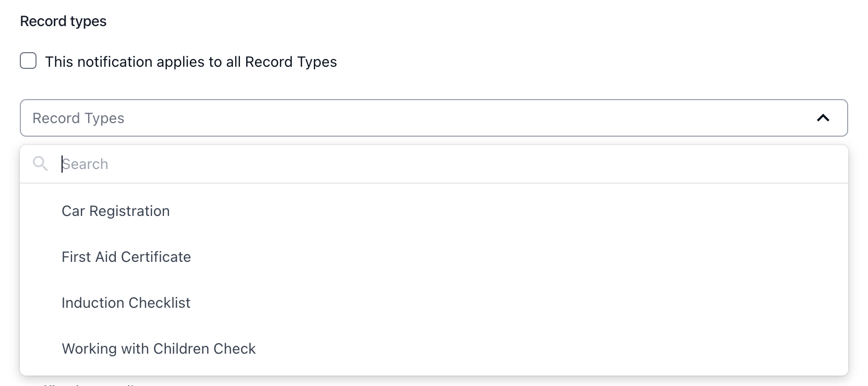The image size is (868, 386).
Task: Tick the all Record Types checkbox
Action: point(28,61)
